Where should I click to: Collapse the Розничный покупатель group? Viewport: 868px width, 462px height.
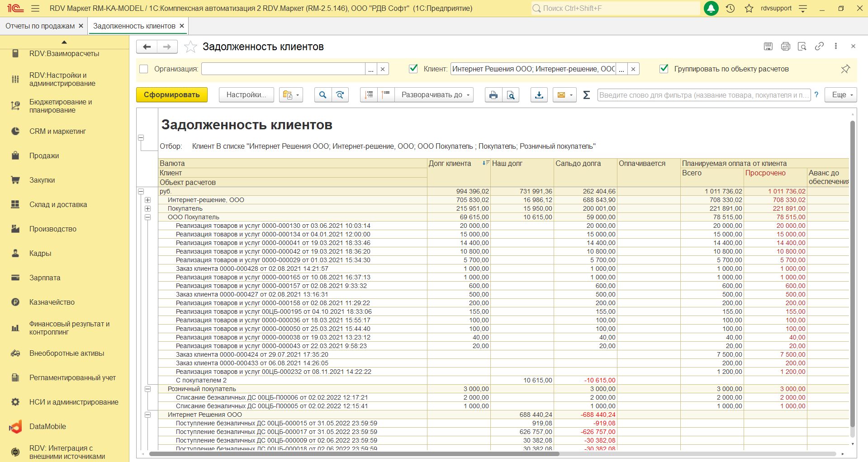click(x=147, y=389)
